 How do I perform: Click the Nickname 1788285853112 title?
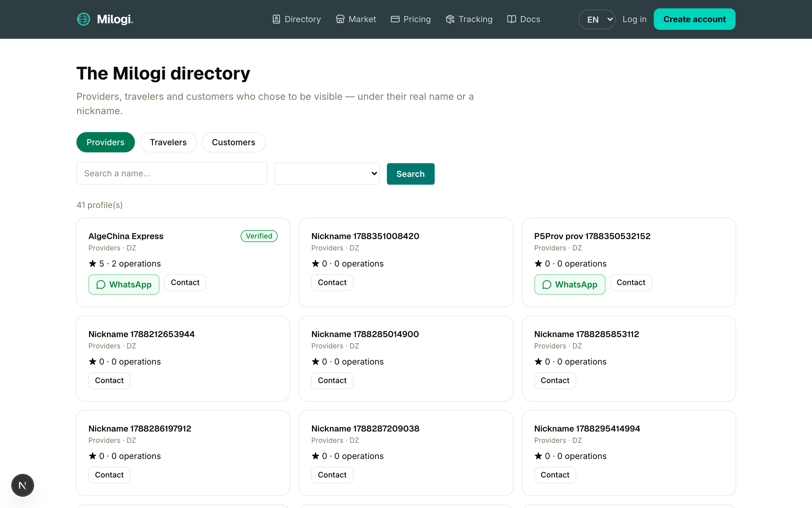point(587,334)
